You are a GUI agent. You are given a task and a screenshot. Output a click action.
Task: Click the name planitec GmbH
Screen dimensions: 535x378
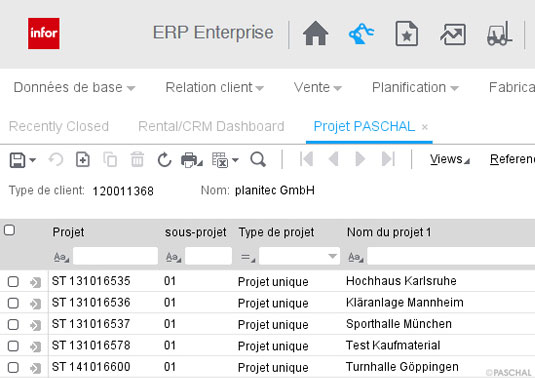(x=275, y=190)
